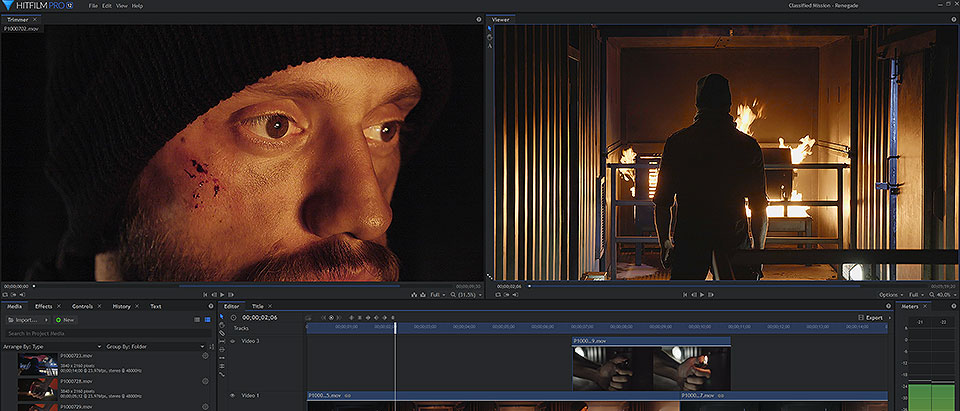Open the Trimmer panel options gear
Viewport: 960px width, 411px height.
pos(479,20)
